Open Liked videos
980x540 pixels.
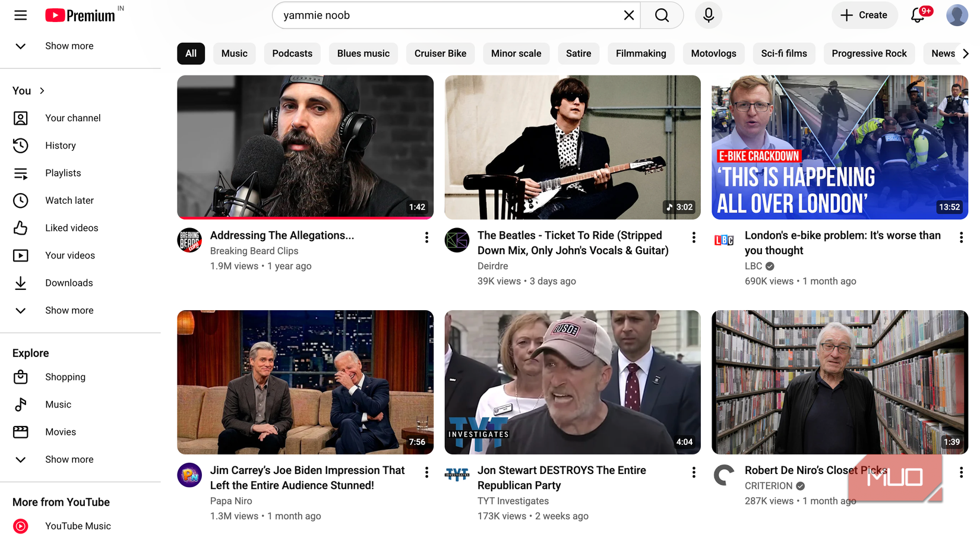coord(80,228)
